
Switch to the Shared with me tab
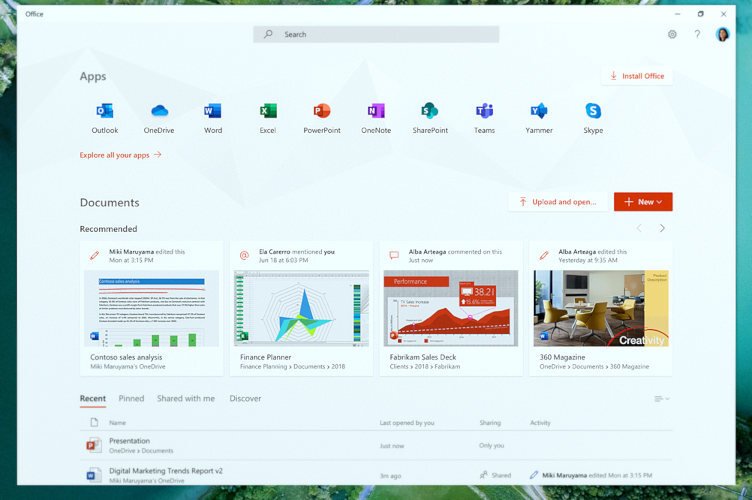point(186,398)
